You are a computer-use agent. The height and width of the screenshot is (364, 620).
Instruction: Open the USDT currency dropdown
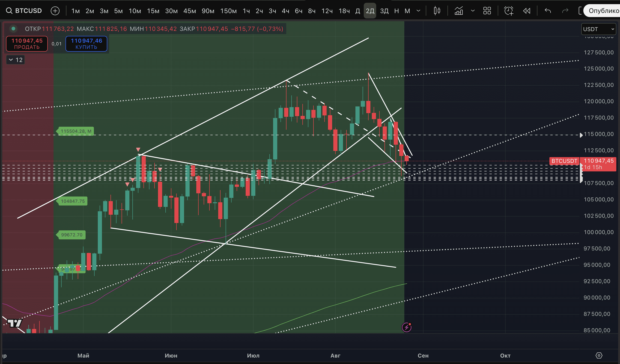coord(598,29)
